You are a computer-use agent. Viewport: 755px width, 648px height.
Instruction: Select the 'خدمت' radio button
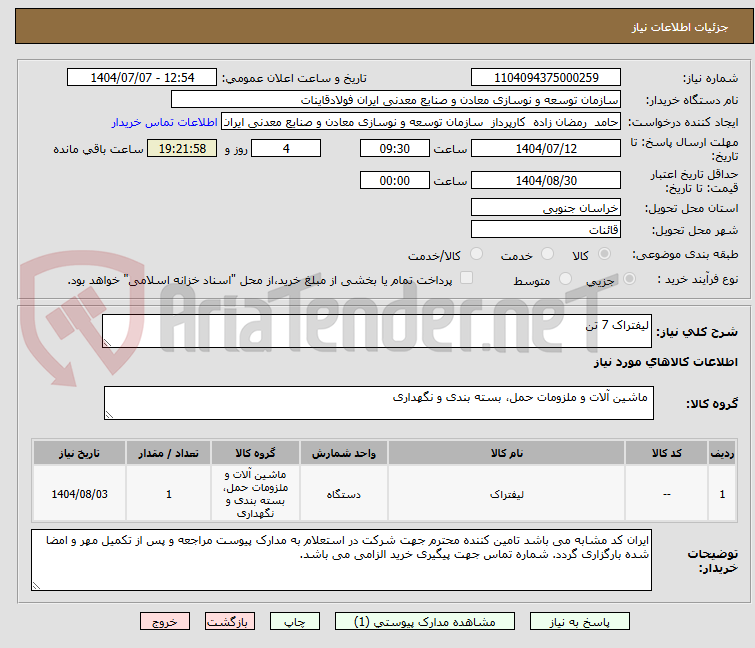coord(547,254)
